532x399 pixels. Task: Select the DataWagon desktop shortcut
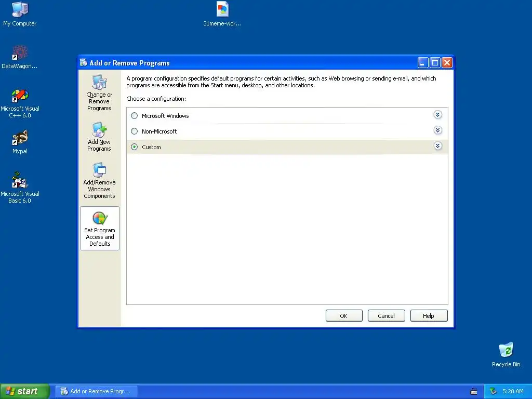coord(20,57)
